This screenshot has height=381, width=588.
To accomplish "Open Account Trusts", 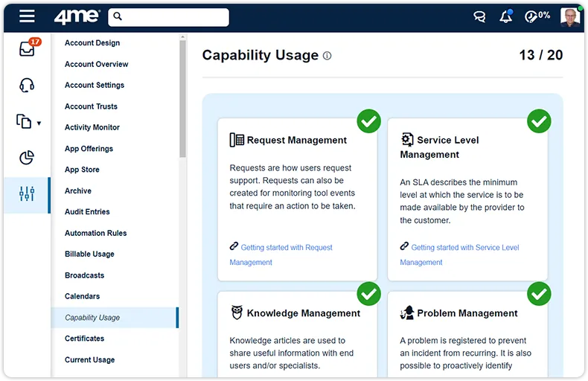I will 91,106.
